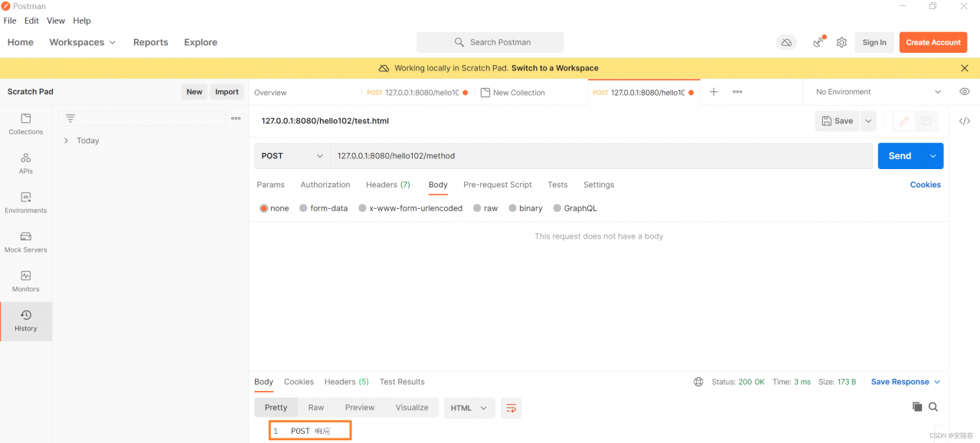Click the Search Postman field
980x443 pixels.
[x=490, y=43]
